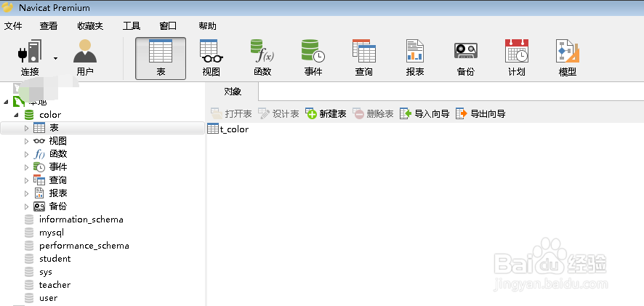Select 备份 item in the tree
Viewport: 644px width, 306px height.
[x=58, y=206]
